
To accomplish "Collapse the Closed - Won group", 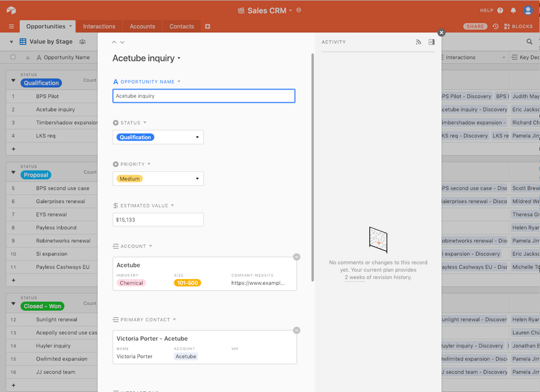I will coord(13,304).
